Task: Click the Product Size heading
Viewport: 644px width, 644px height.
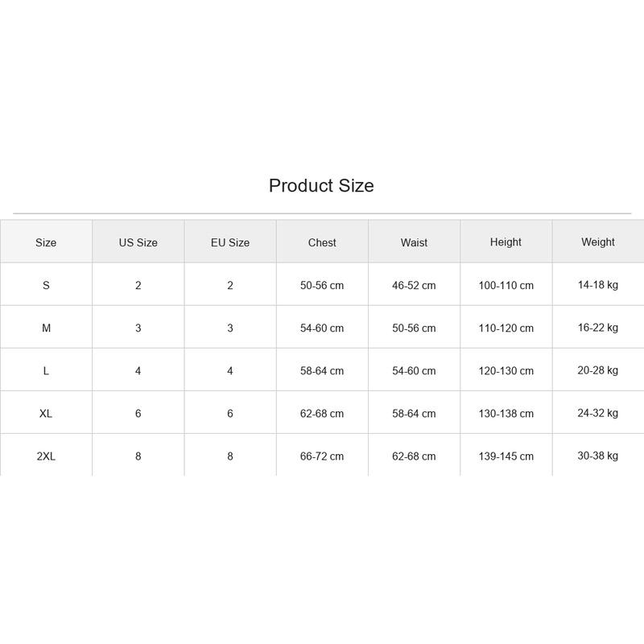Action: click(x=321, y=186)
